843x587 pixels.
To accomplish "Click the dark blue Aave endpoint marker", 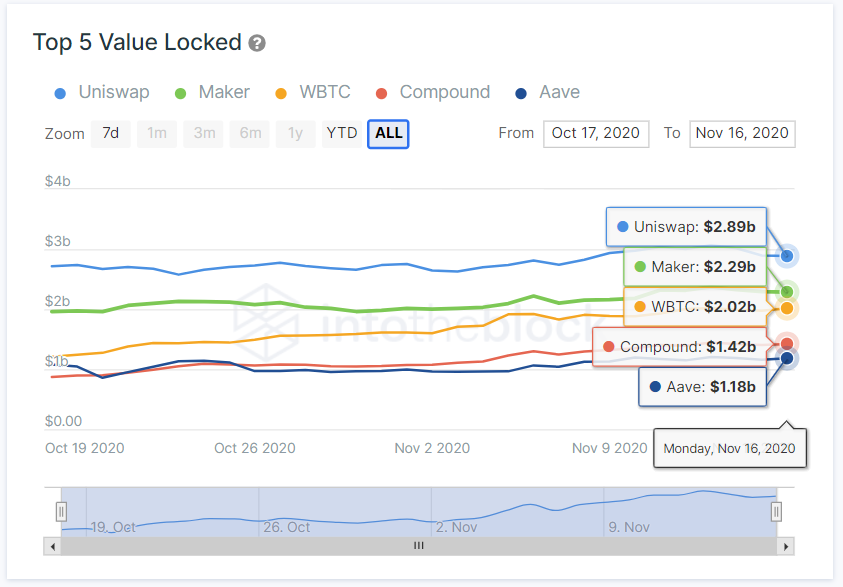I will coord(786,357).
